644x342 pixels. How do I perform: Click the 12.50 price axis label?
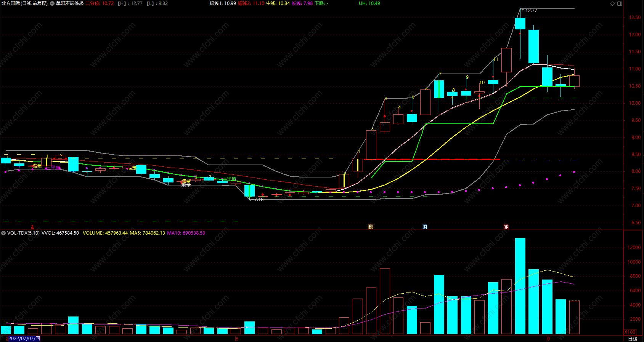coord(635,18)
